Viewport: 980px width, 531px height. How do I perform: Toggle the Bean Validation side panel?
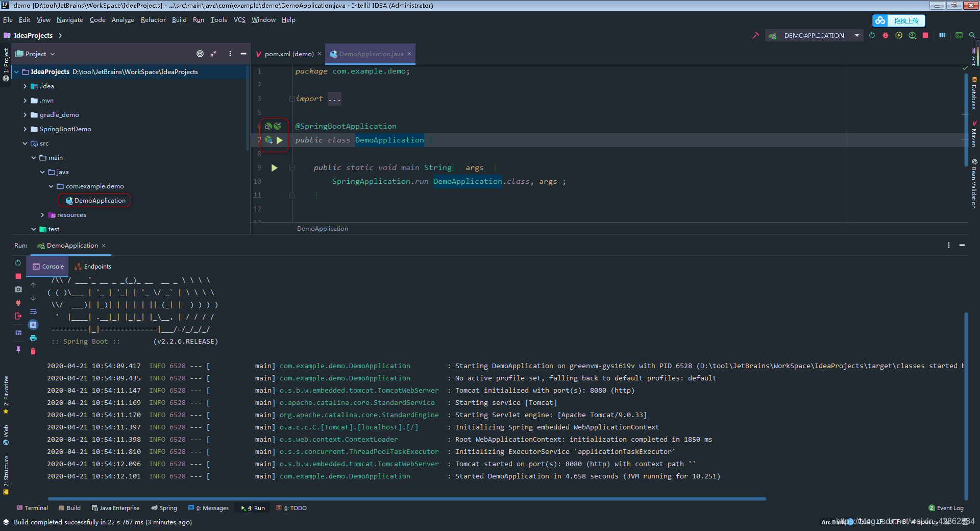coord(974,184)
